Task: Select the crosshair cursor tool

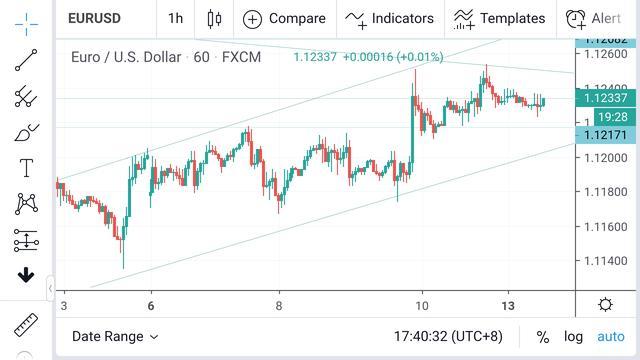Action: pos(26,24)
